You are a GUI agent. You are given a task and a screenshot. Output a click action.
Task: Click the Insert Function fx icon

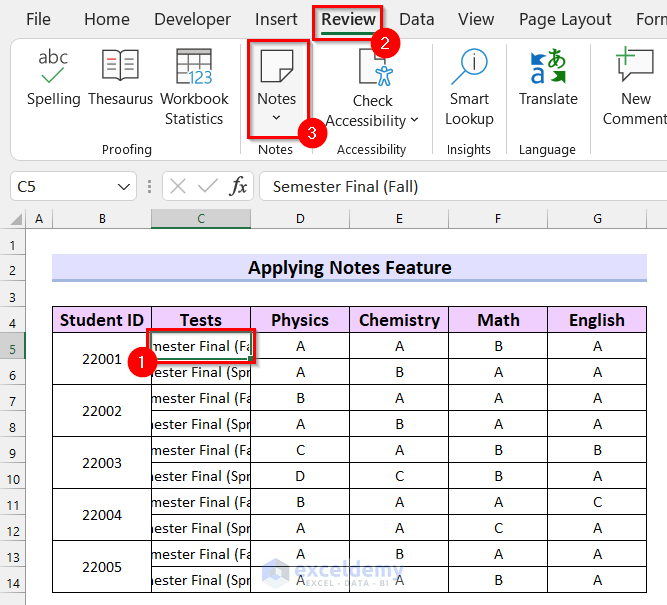click(239, 186)
